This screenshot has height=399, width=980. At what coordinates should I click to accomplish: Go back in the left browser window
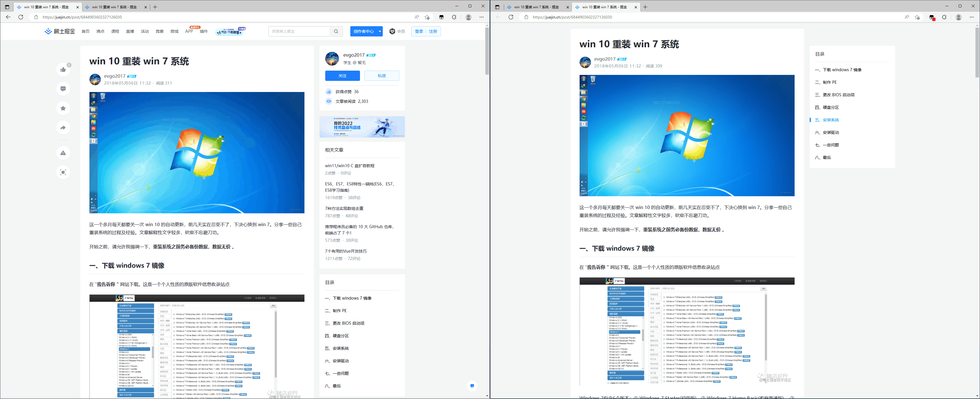[8, 17]
